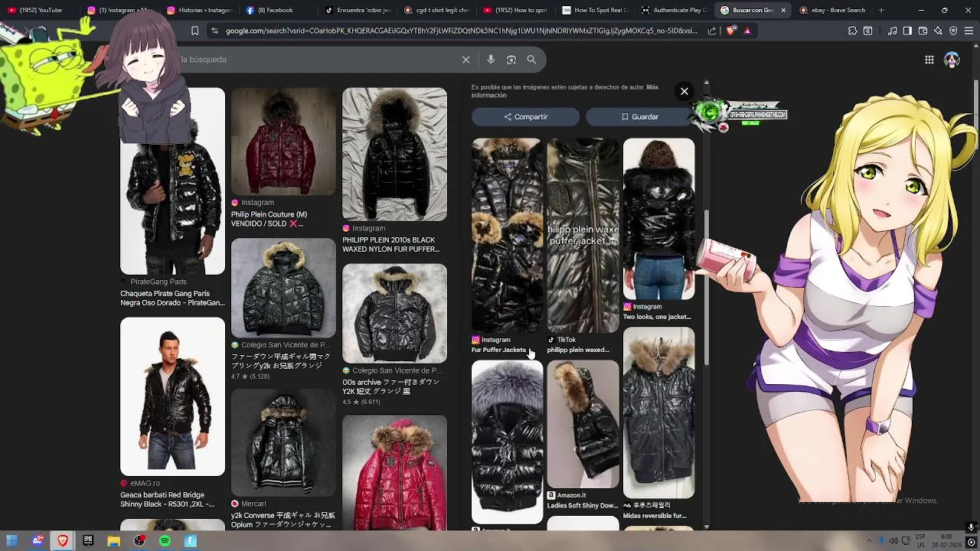Click the Guardar button

point(640,116)
